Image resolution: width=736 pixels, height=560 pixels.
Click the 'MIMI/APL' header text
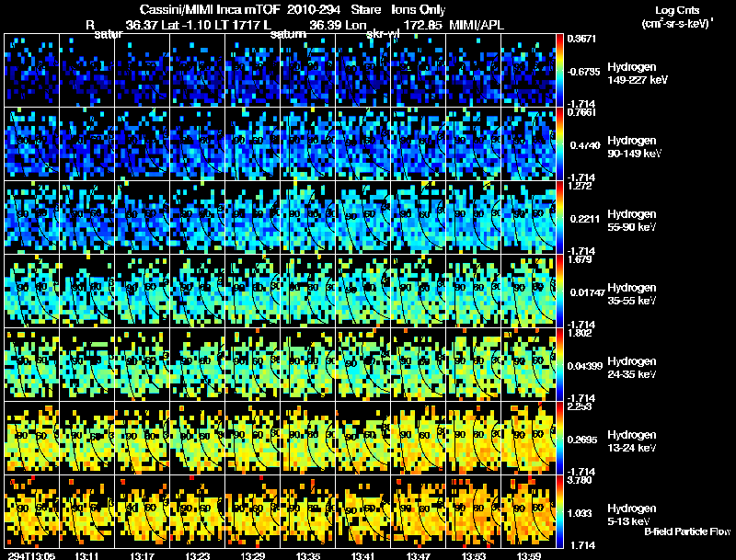(x=477, y=25)
